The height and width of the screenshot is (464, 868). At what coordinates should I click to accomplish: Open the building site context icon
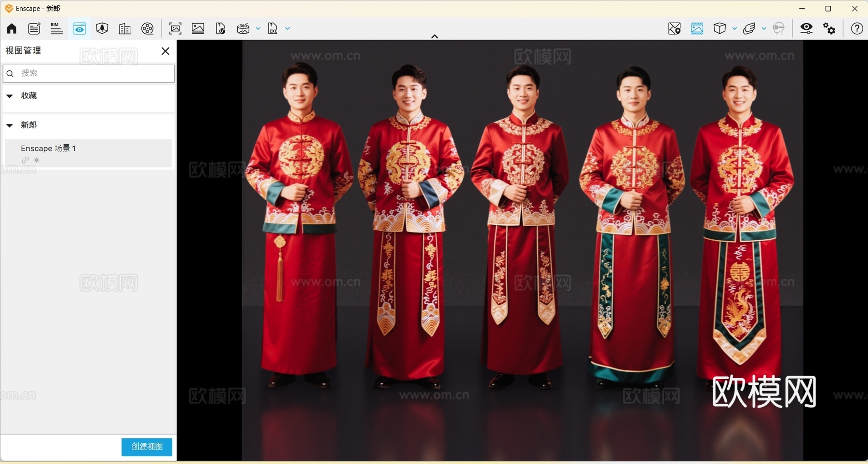click(124, 28)
